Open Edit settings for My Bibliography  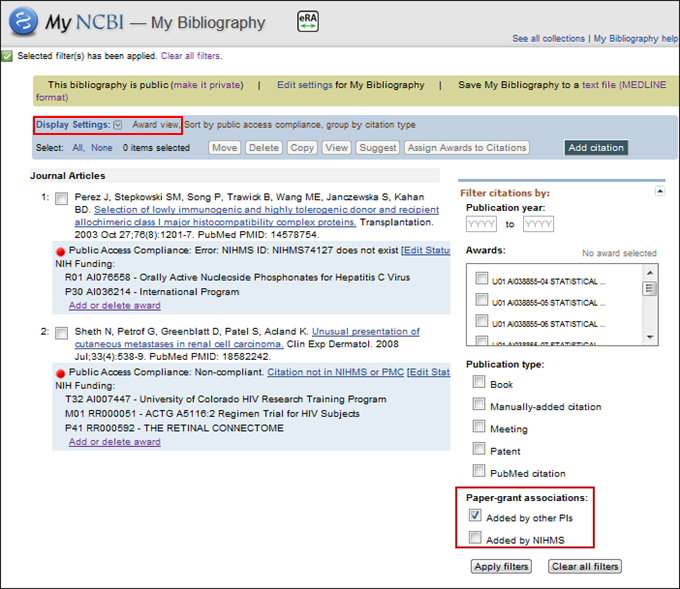click(305, 85)
